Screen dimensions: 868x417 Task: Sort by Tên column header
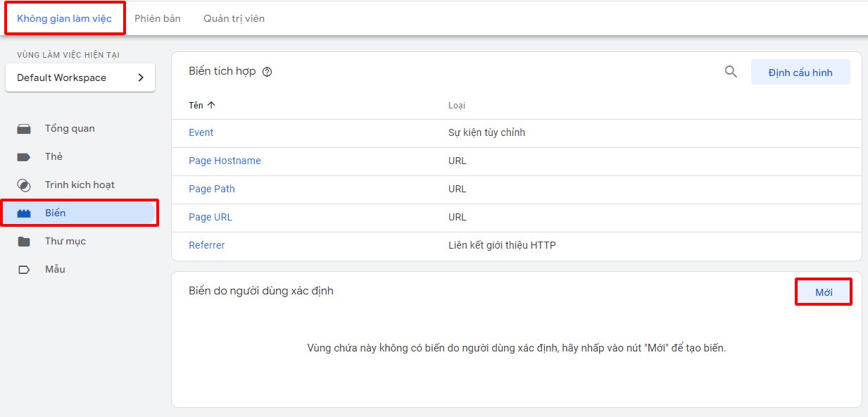(196, 105)
